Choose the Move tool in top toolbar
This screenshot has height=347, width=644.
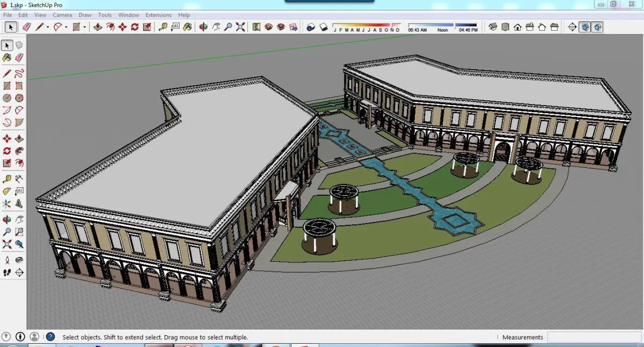pos(122,27)
